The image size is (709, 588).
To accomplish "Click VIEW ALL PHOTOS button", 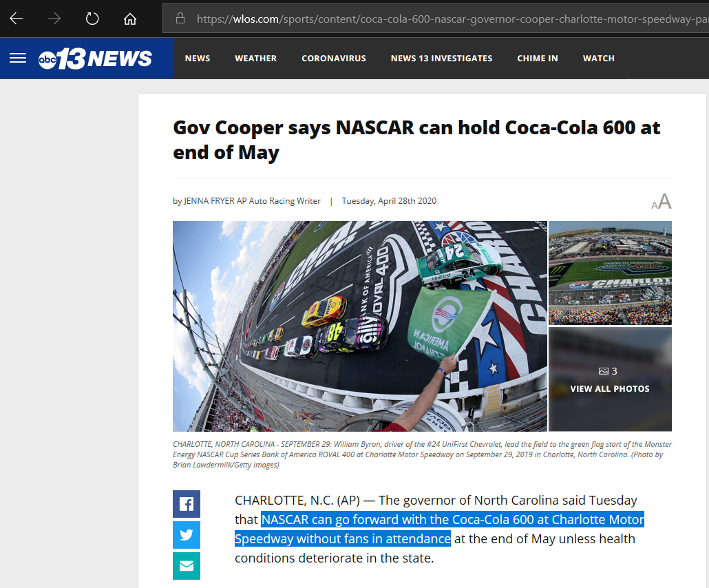I will 610,379.
